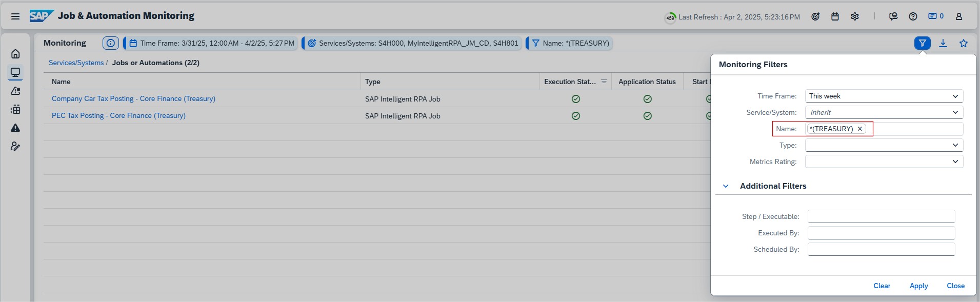
Task: Click the Home icon in sidebar
Action: 15,54
